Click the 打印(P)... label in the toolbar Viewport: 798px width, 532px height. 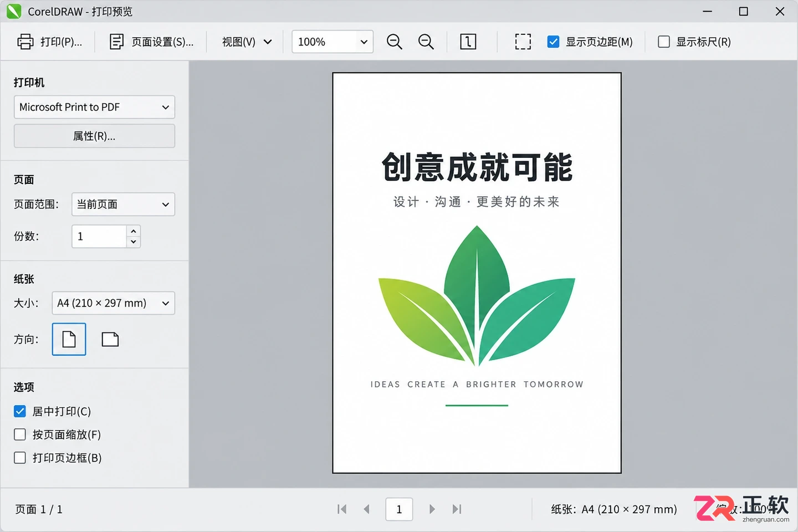(x=62, y=42)
